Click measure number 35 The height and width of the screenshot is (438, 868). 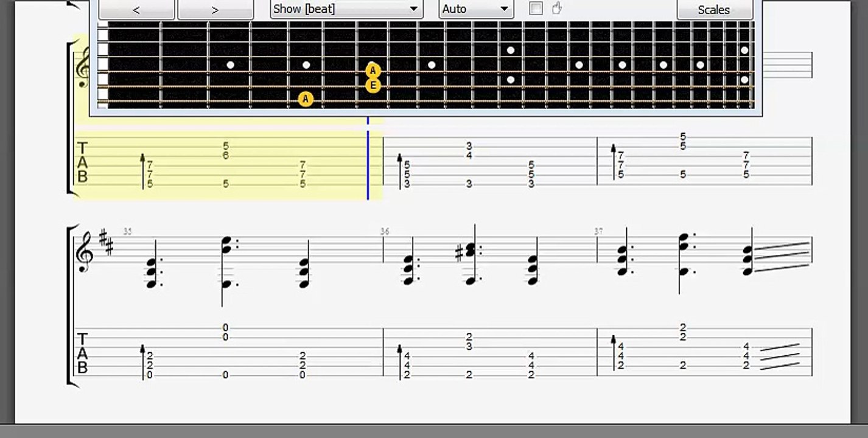coord(128,232)
